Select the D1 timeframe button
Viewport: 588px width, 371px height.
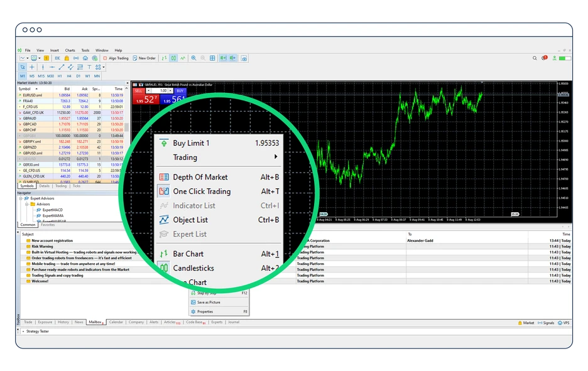pos(79,76)
